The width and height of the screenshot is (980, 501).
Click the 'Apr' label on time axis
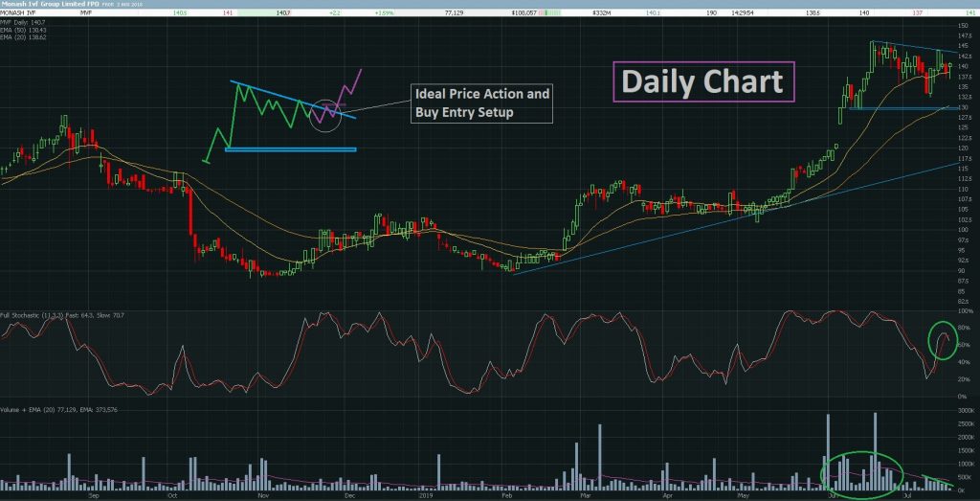pyautogui.click(x=668, y=495)
